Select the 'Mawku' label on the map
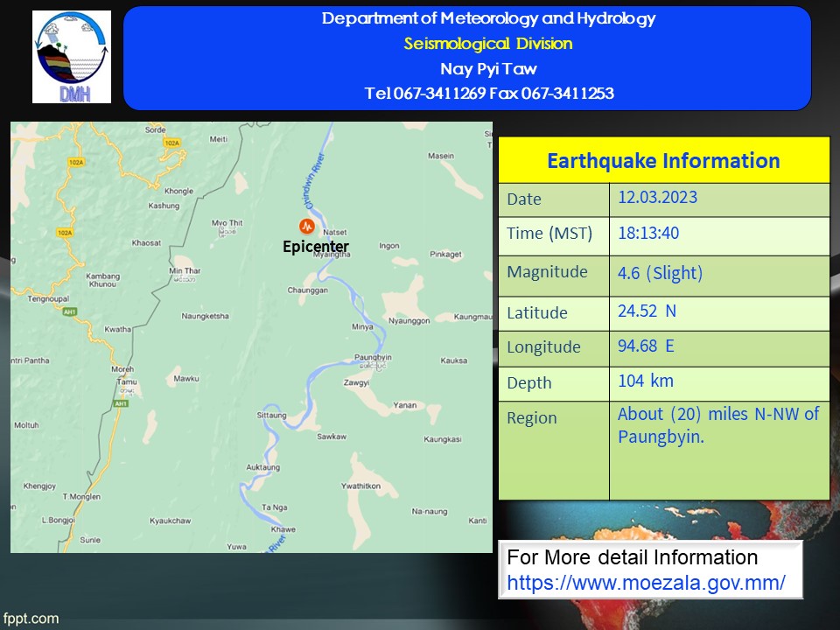The width and height of the screenshot is (840, 630). pyautogui.click(x=186, y=379)
